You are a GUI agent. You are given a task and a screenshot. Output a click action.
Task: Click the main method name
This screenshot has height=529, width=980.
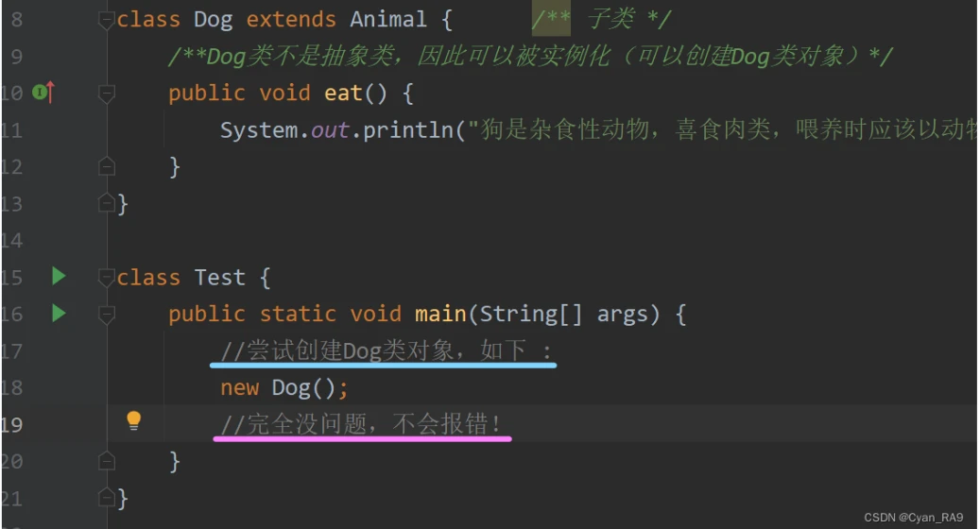point(440,314)
